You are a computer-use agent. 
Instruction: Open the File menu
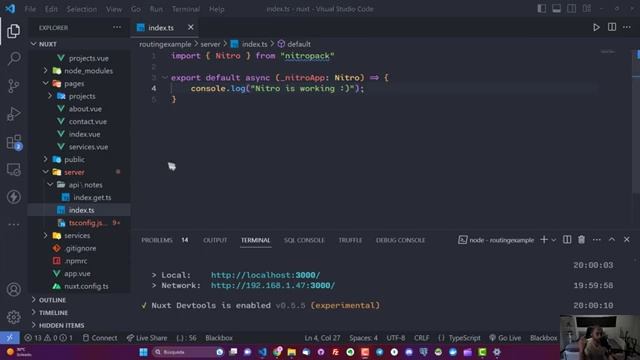pos(30,9)
